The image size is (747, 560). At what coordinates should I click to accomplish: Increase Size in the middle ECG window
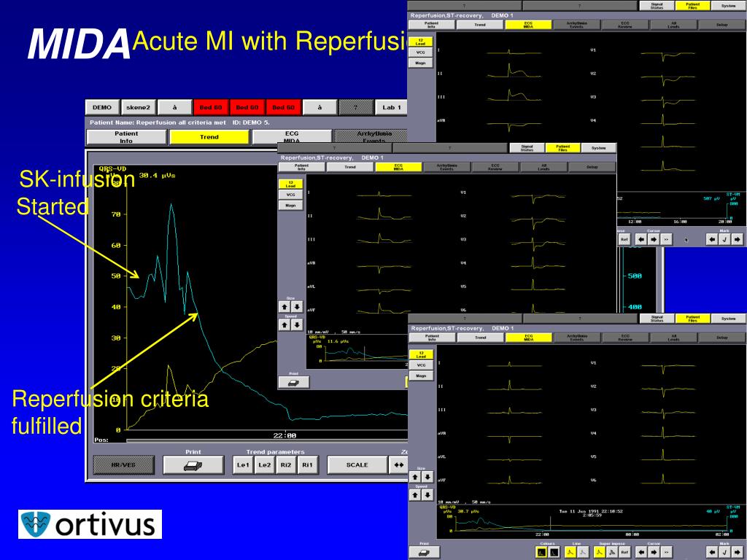(285, 307)
